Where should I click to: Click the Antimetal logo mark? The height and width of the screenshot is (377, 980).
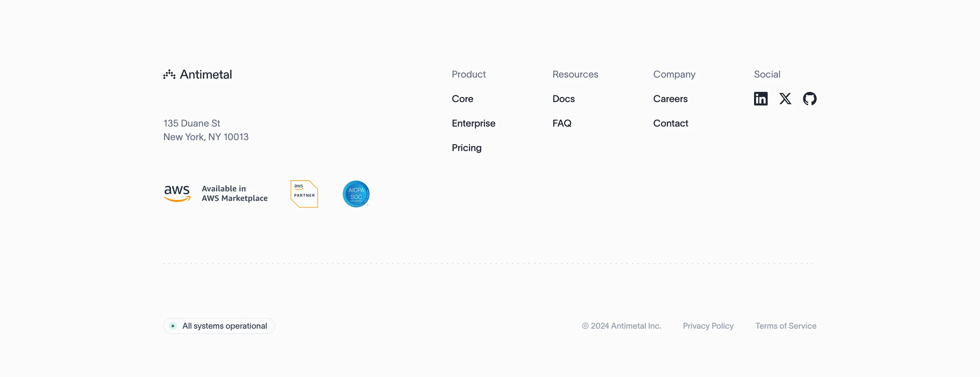coord(169,74)
